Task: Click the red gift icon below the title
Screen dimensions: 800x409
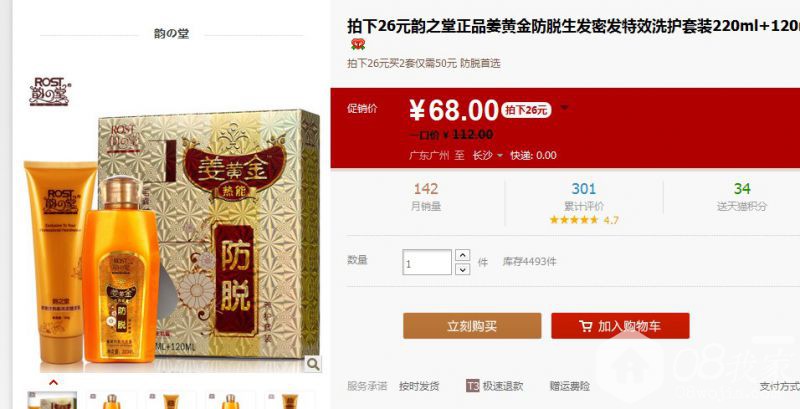Action: [x=358, y=45]
